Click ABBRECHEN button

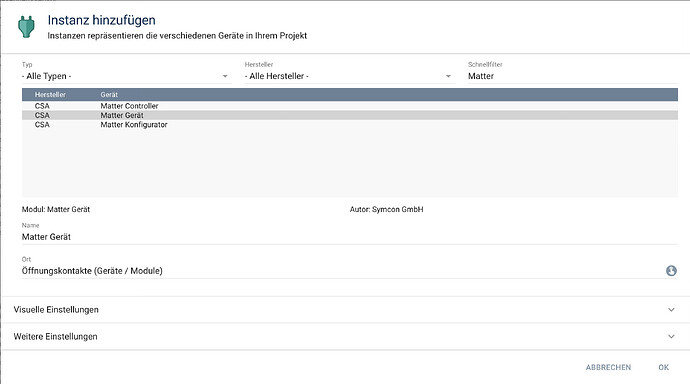pyautogui.click(x=608, y=367)
